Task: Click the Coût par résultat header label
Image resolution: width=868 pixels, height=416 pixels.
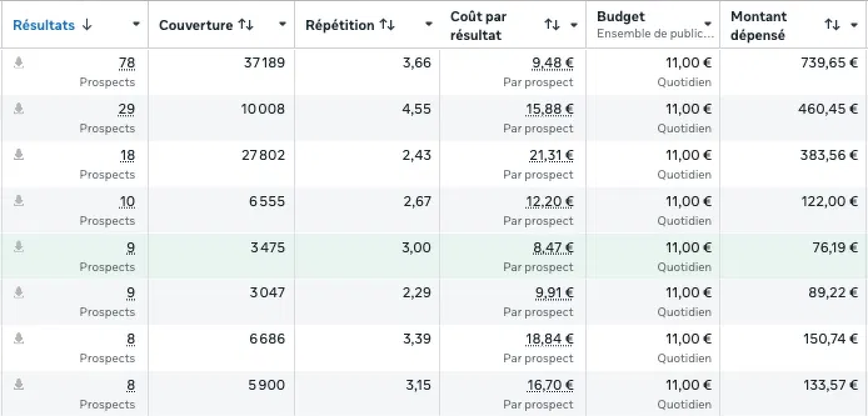Action: pyautogui.click(x=478, y=26)
